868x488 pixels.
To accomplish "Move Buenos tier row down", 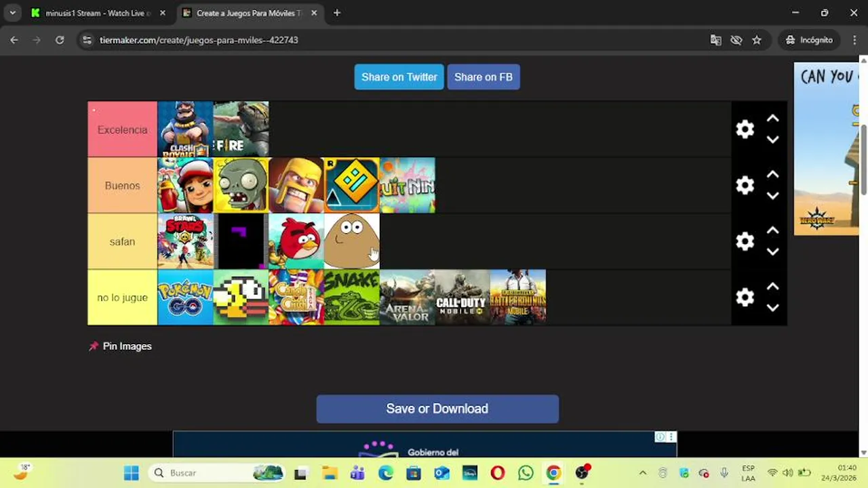I will coord(772,196).
